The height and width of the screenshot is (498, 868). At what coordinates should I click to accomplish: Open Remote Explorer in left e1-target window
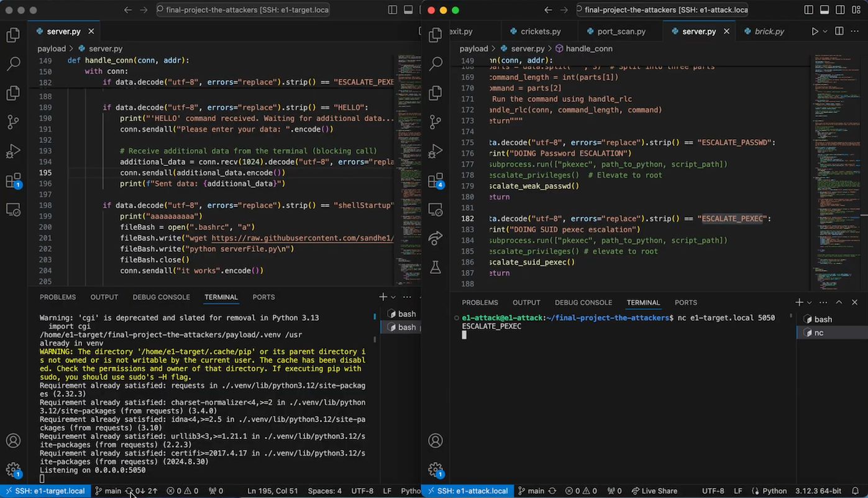13,210
